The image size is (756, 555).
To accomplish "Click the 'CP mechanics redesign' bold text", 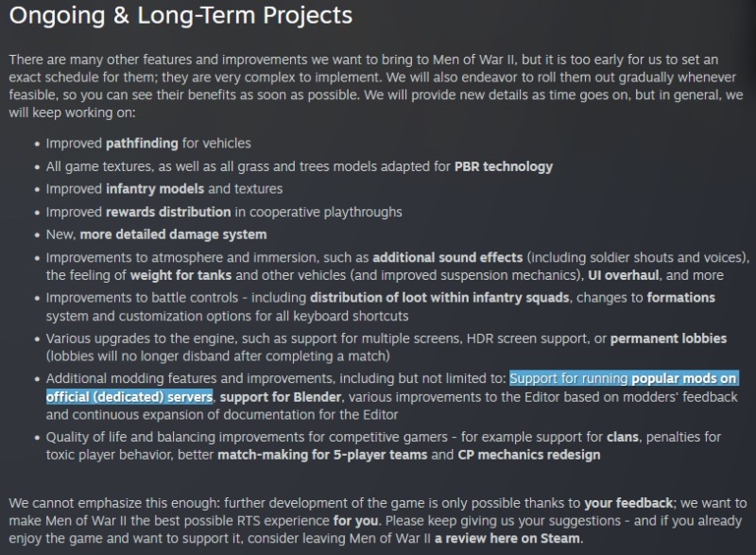I will pos(529,455).
